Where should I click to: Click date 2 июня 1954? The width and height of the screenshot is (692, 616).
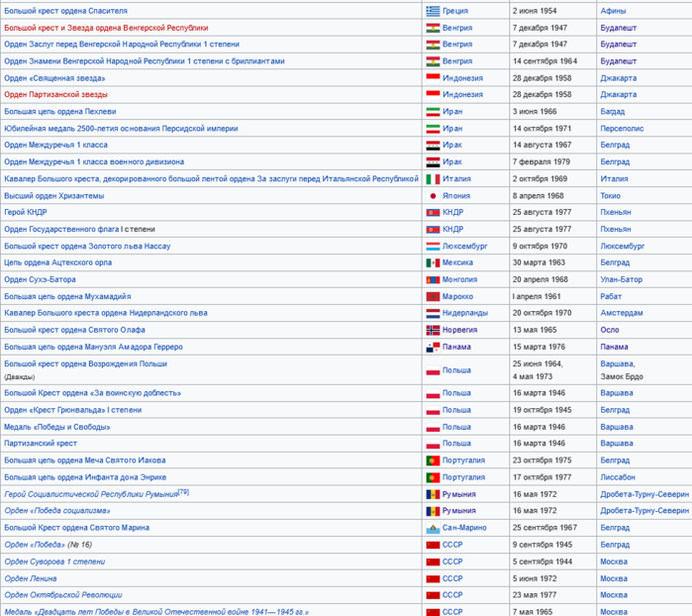(535, 11)
